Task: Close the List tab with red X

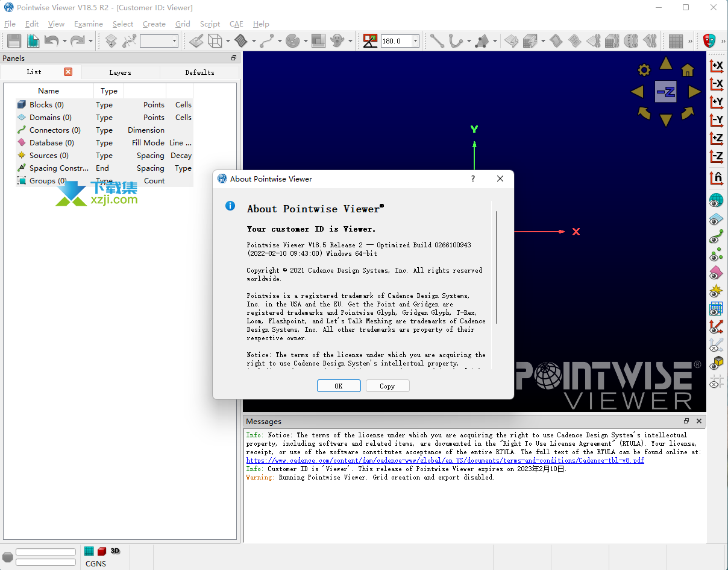Action: coord(68,72)
